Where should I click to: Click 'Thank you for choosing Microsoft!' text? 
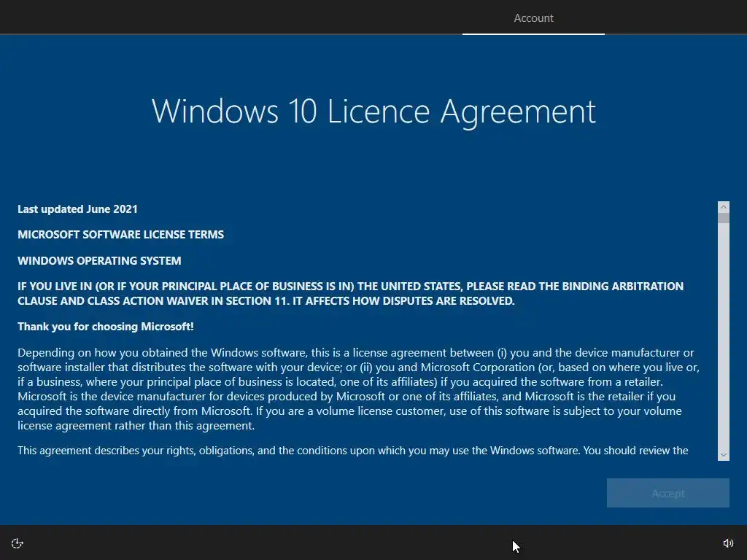pos(106,327)
